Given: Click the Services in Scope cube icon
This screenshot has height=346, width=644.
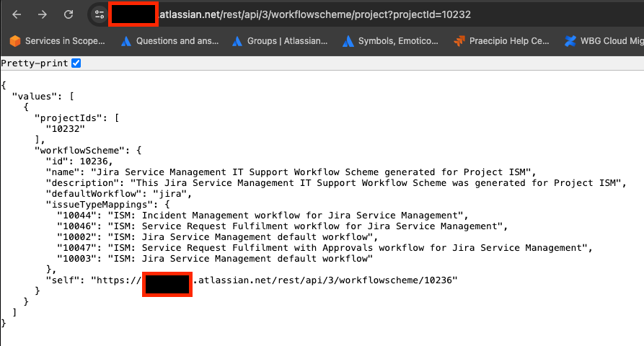Looking at the screenshot, I should click(x=15, y=41).
